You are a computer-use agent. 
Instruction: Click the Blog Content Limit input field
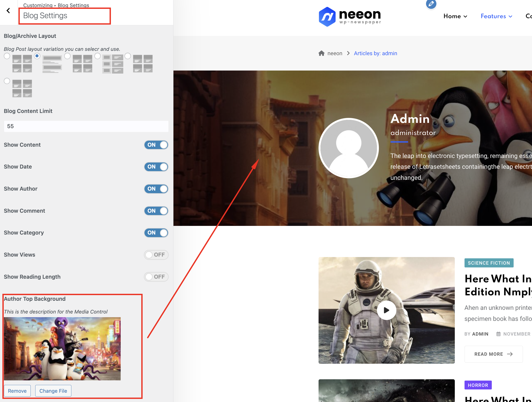point(86,126)
